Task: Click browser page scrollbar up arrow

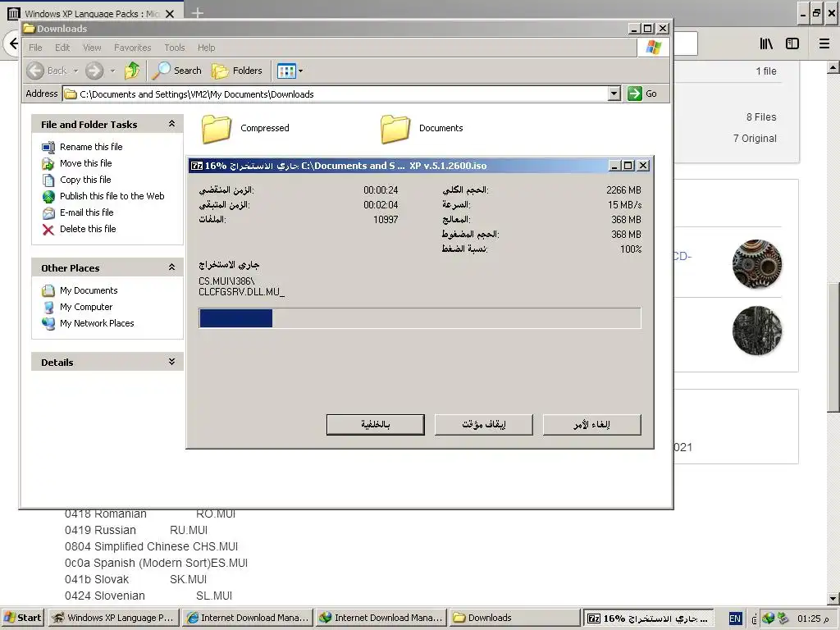Action: [833, 67]
